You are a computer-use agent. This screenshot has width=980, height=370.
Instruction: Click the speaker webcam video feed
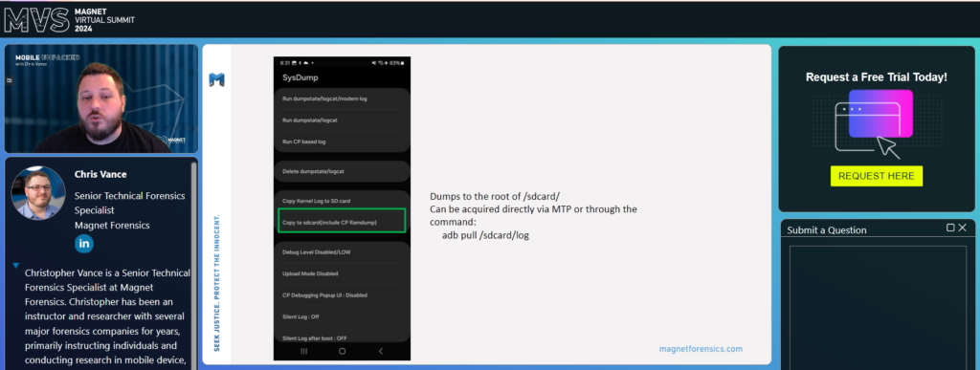101,98
